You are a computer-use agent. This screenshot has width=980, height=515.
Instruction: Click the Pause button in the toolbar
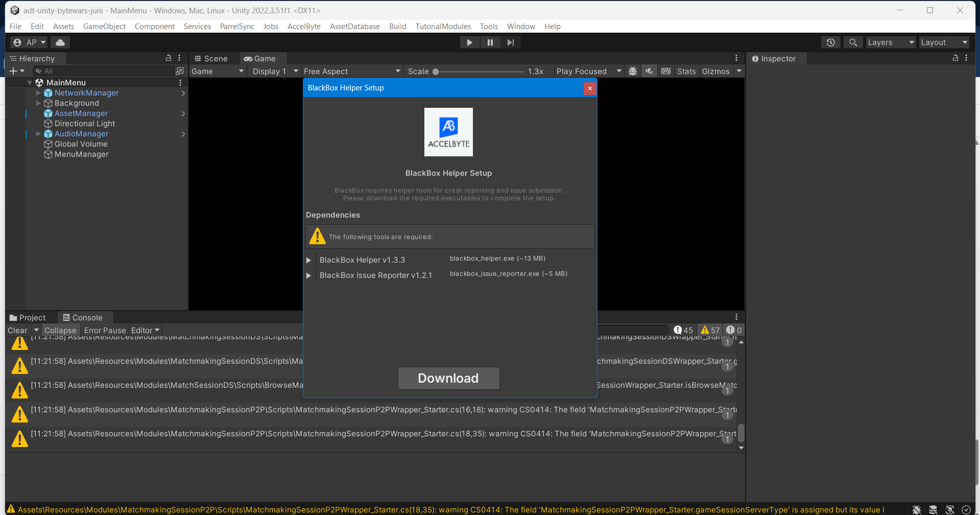point(490,42)
